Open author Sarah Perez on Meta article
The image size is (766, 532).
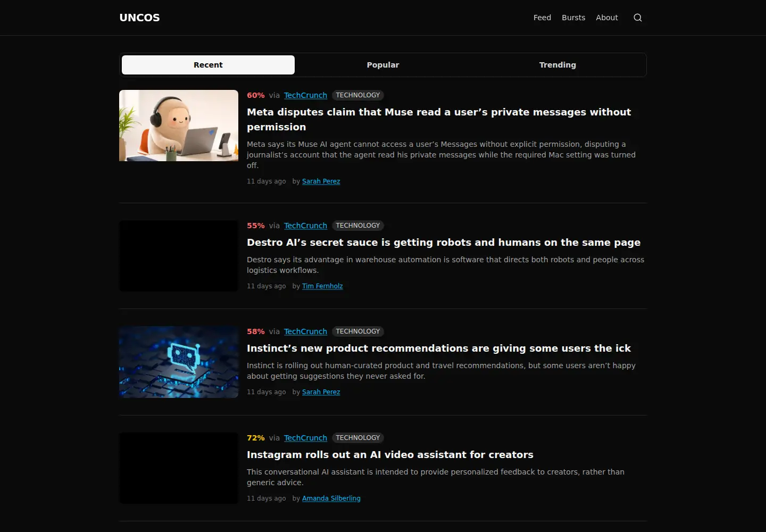pos(321,181)
